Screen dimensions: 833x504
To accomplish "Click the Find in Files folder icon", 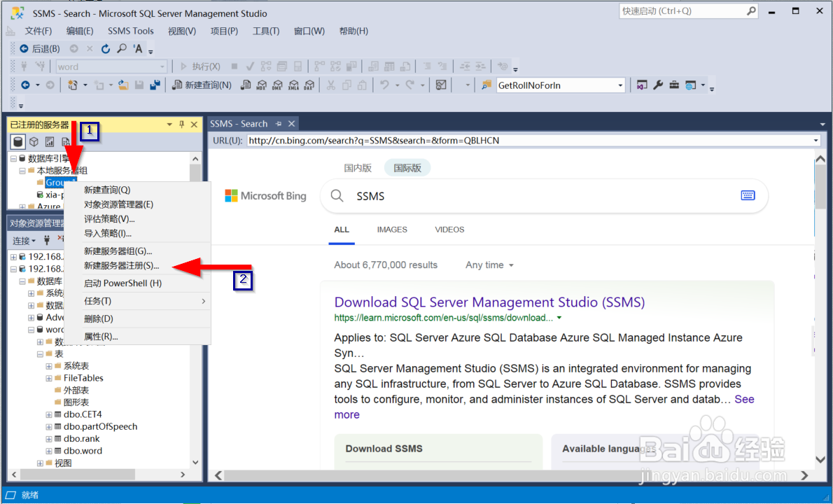I will pyautogui.click(x=486, y=85).
